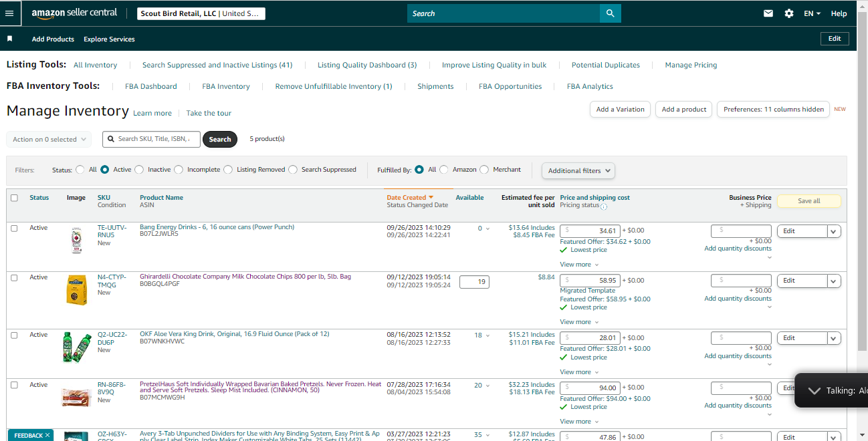Select Fulfilled By Amazon radio button
This screenshot has width=868, height=441.
coord(444,170)
